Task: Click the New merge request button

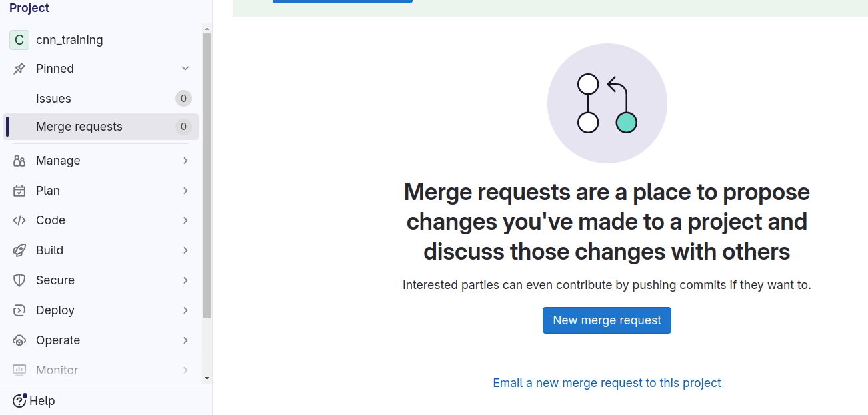Action: [x=607, y=320]
